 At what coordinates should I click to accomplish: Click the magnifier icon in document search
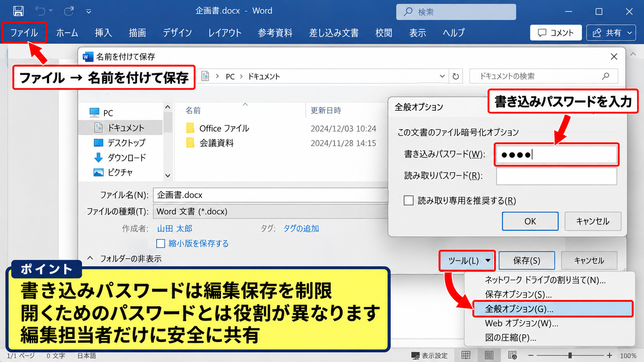click(x=605, y=76)
